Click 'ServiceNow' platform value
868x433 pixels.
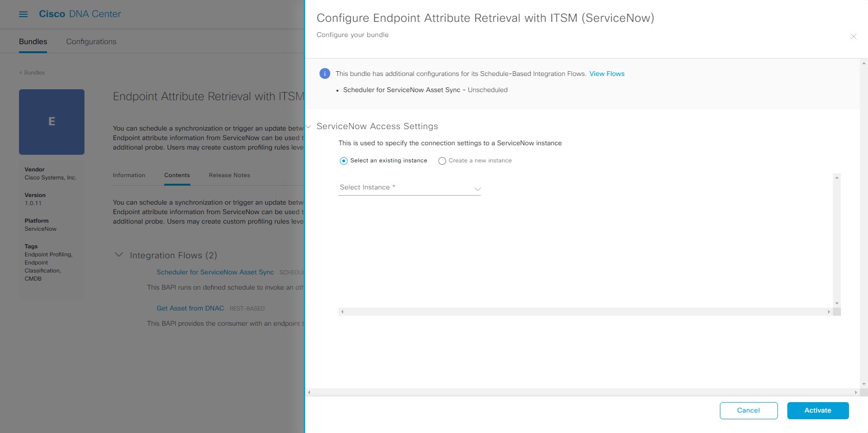pyautogui.click(x=40, y=229)
